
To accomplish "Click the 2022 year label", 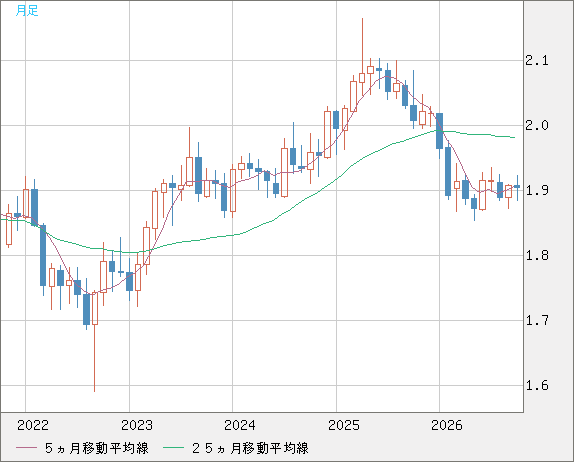I will [33, 425].
